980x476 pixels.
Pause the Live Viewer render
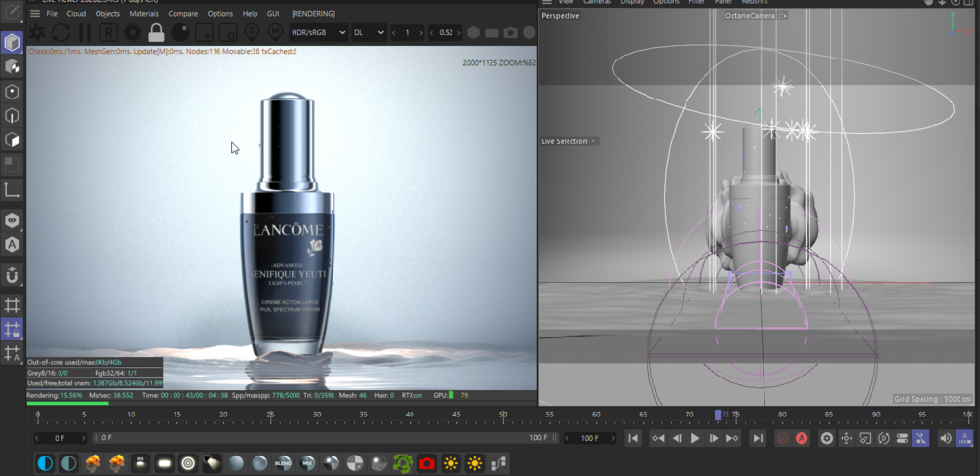pos(85,32)
